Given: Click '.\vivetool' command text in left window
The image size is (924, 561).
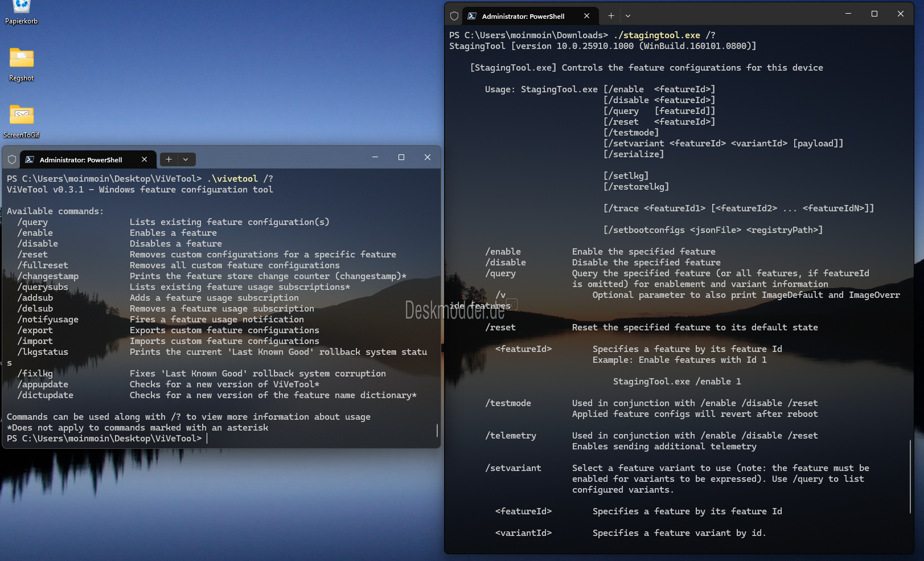Looking at the screenshot, I should 232,179.
